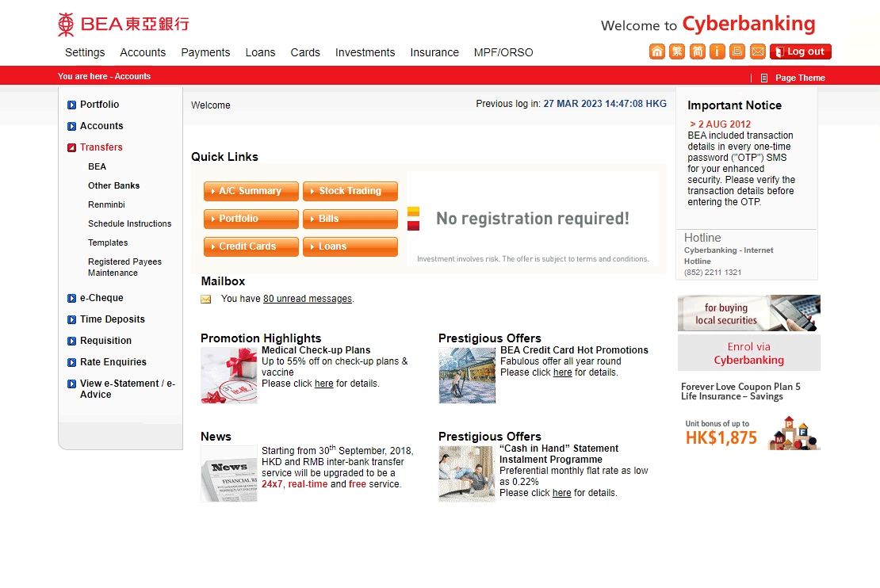Viewport: 880px width, 588px height.
Task: Click the A/C Summary quick link button
Action: (x=251, y=191)
